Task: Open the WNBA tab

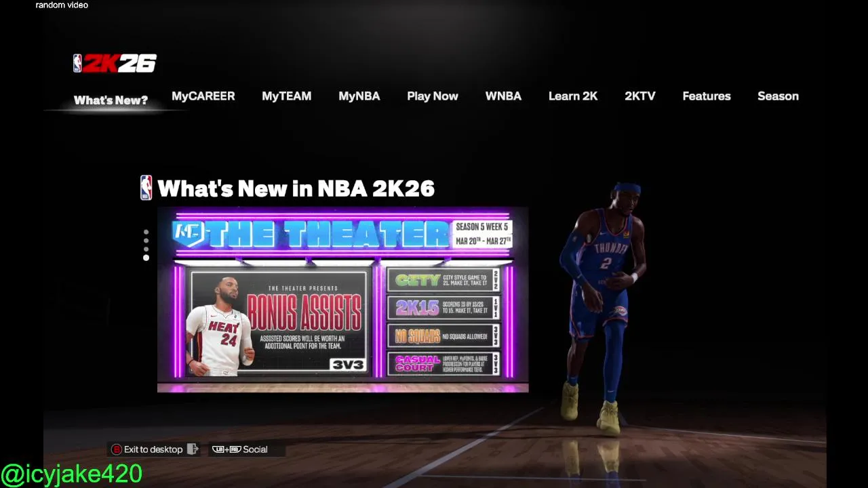Action: tap(503, 96)
